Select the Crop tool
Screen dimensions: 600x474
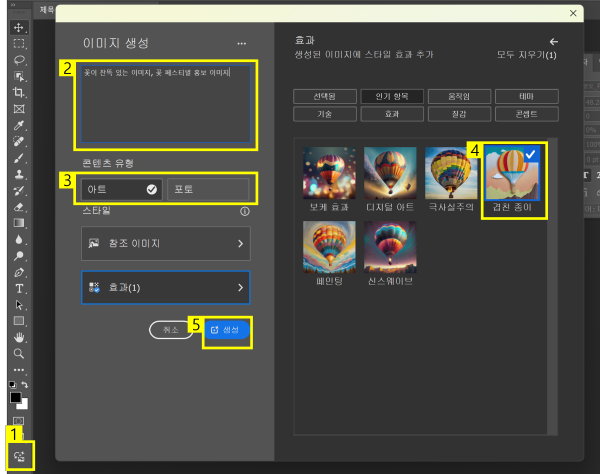click(18, 93)
